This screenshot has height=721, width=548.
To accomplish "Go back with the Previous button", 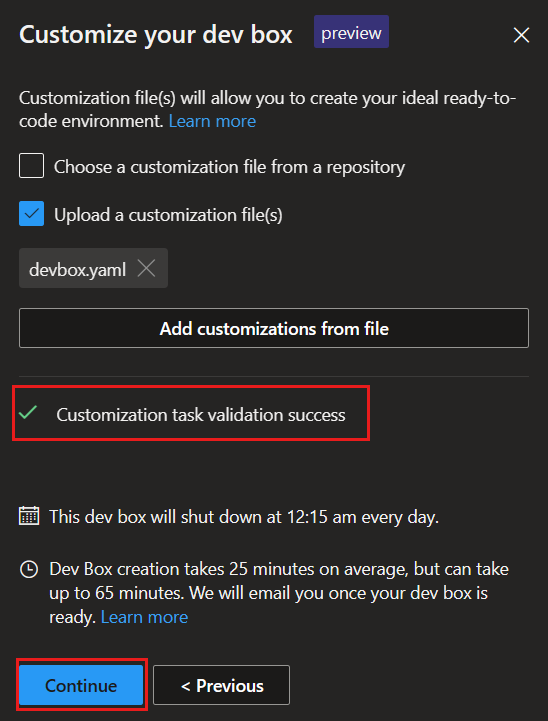I will coord(222,685).
